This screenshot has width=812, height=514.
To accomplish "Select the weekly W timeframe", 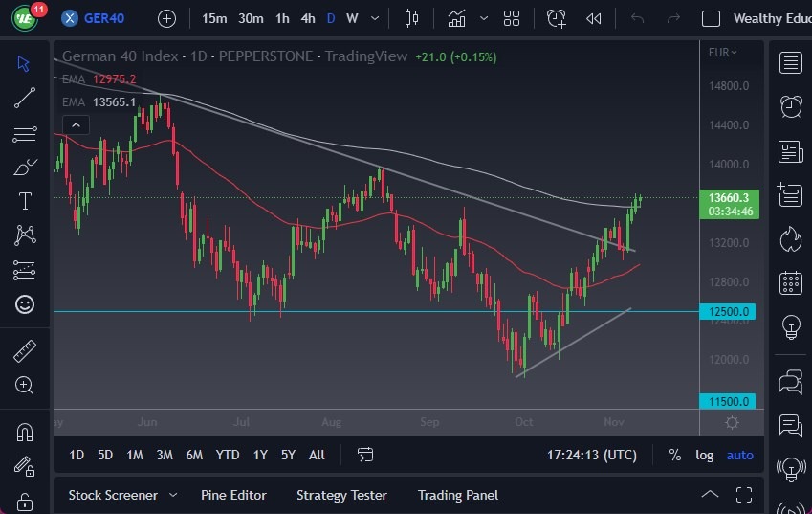I will pyautogui.click(x=352, y=18).
